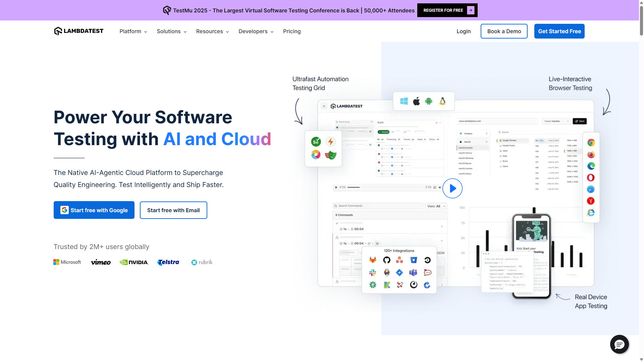Click the Katalon integration icon

(x=387, y=285)
